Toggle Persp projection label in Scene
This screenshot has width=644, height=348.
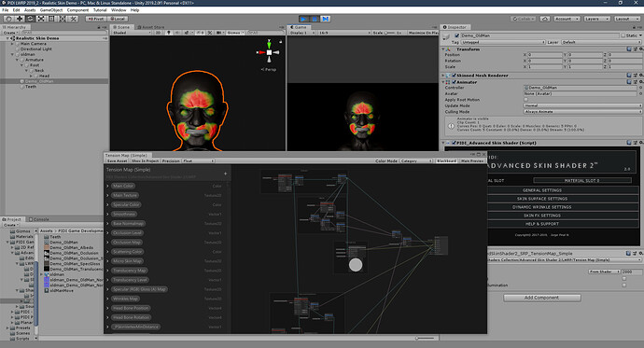269,69
